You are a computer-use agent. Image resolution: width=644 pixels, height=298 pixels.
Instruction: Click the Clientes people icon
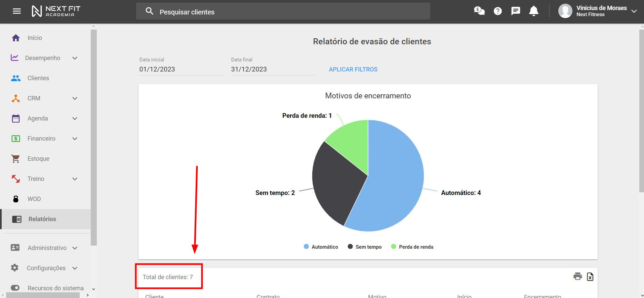(16, 78)
